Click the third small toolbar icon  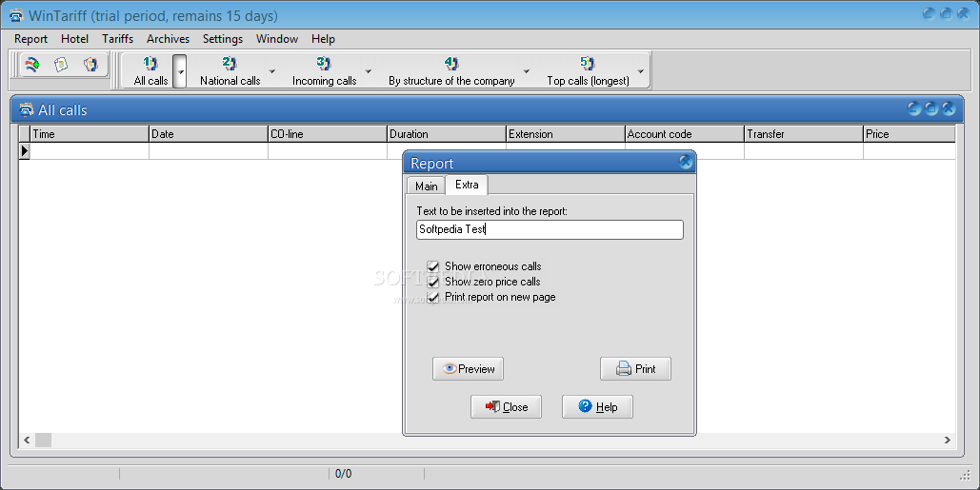click(x=90, y=65)
